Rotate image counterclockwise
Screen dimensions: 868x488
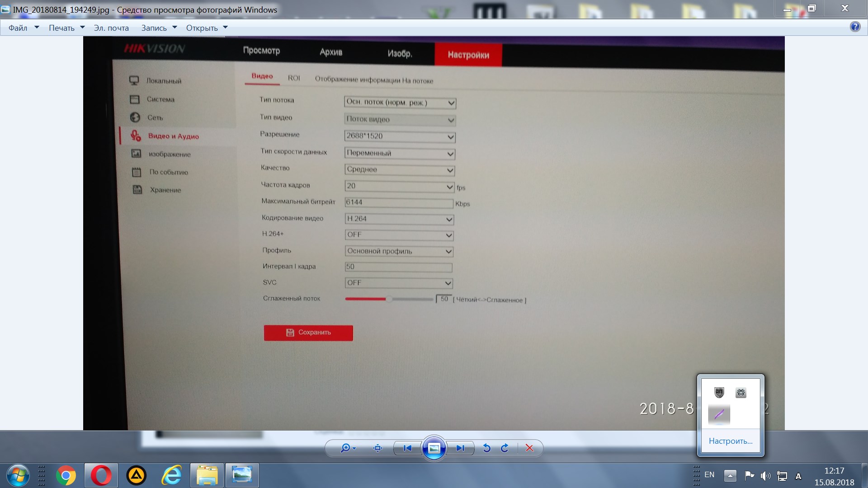click(x=486, y=448)
